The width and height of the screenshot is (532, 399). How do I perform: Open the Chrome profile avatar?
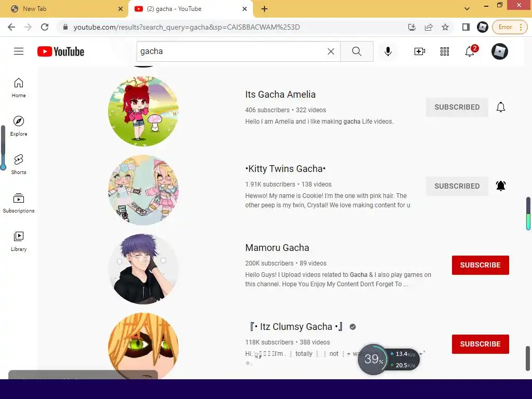(x=483, y=27)
